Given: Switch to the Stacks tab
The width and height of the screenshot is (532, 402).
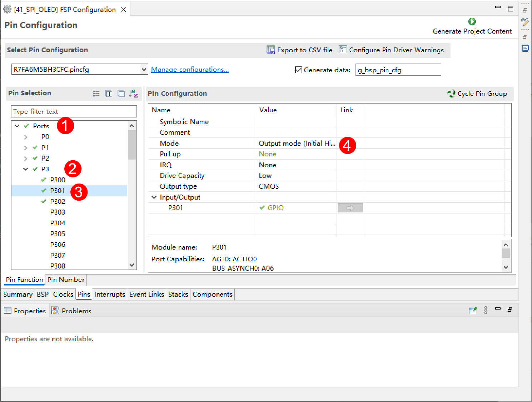Looking at the screenshot, I should point(178,294).
